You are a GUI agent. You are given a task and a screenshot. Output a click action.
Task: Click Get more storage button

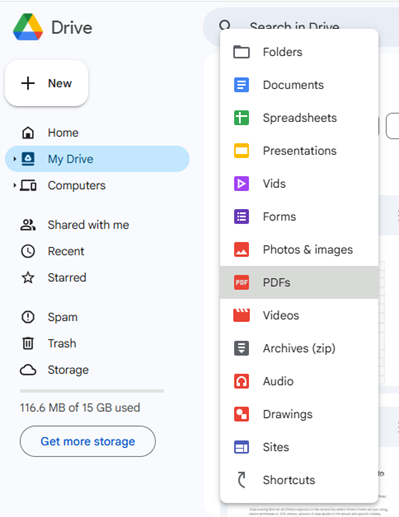coord(88,441)
